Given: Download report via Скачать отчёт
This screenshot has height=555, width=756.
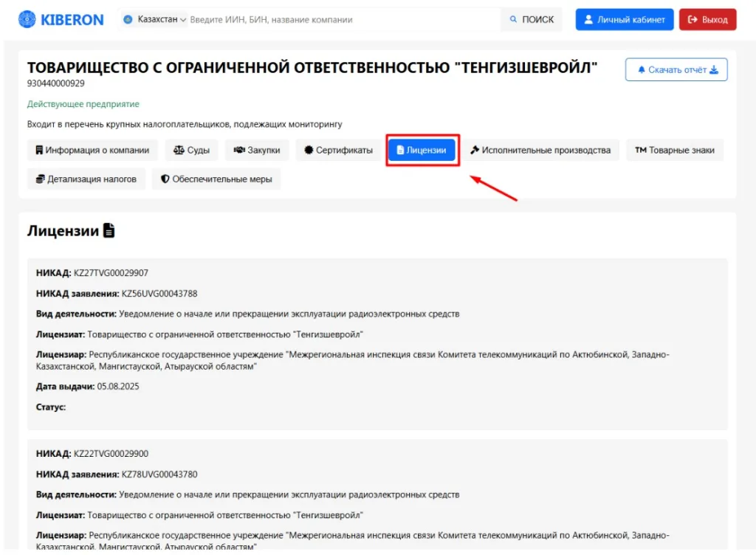Looking at the screenshot, I should 676,69.
